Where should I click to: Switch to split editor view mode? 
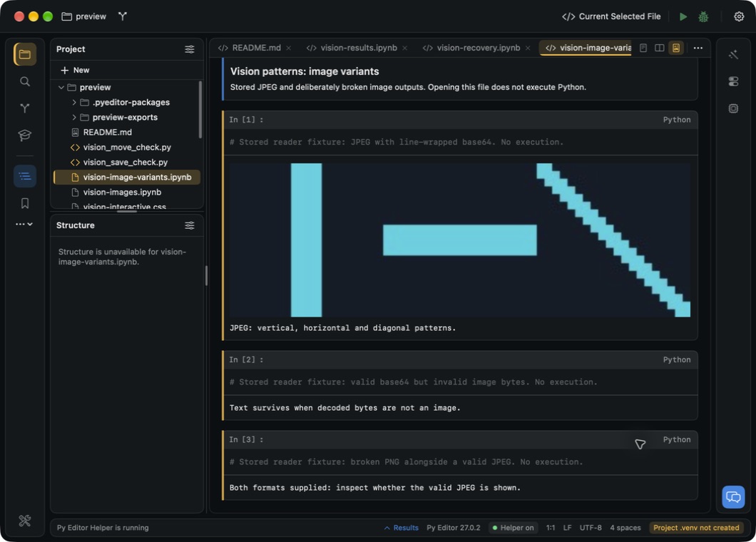pyautogui.click(x=660, y=48)
